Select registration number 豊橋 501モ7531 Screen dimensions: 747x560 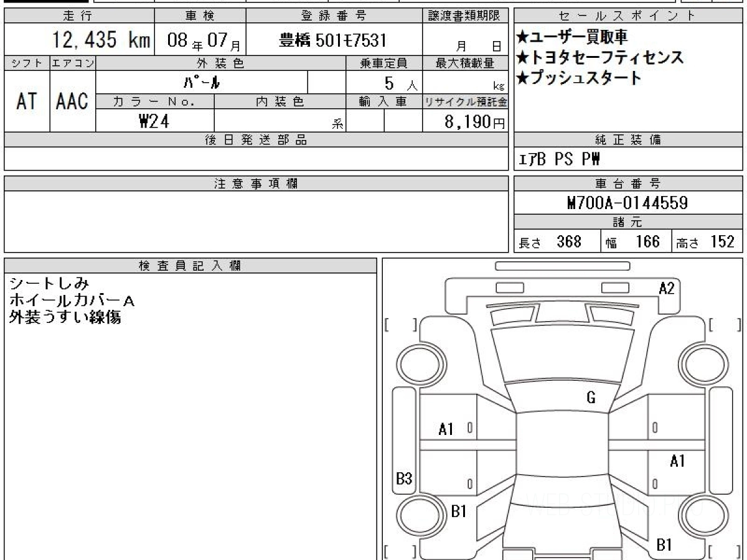[x=333, y=40]
